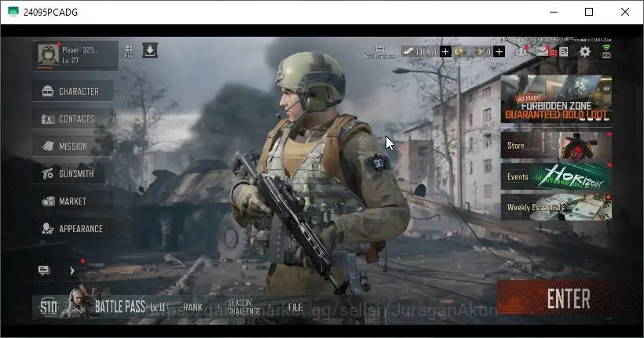Click the S10 season badge icon

pyautogui.click(x=48, y=307)
